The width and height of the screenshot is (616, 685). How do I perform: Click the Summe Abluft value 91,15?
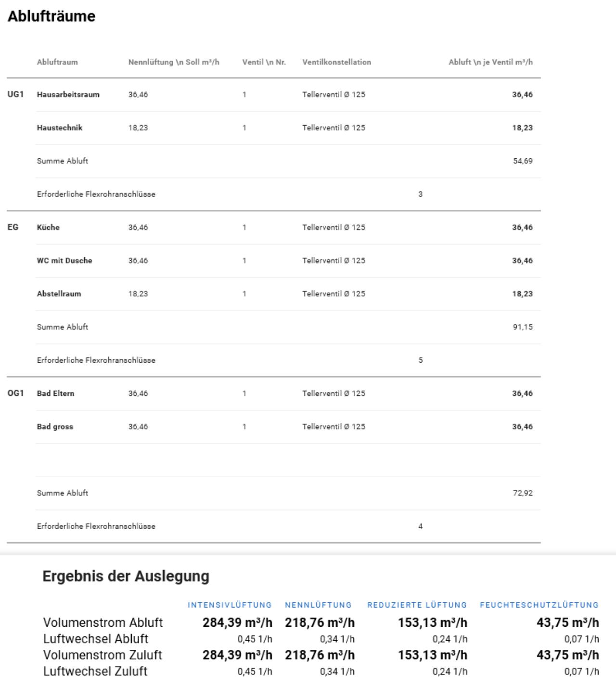pos(523,327)
